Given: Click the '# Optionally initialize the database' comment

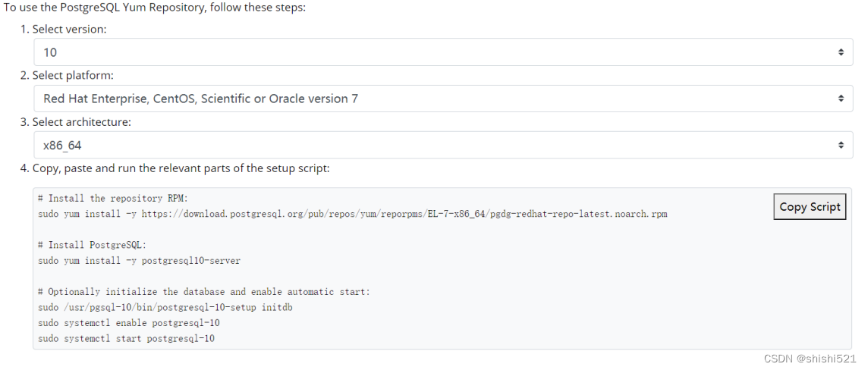Looking at the screenshot, I should pos(203,291).
